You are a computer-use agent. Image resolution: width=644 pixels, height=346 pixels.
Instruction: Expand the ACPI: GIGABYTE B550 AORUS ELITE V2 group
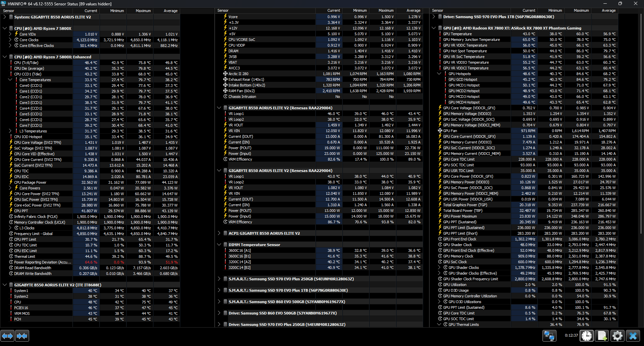click(x=219, y=233)
